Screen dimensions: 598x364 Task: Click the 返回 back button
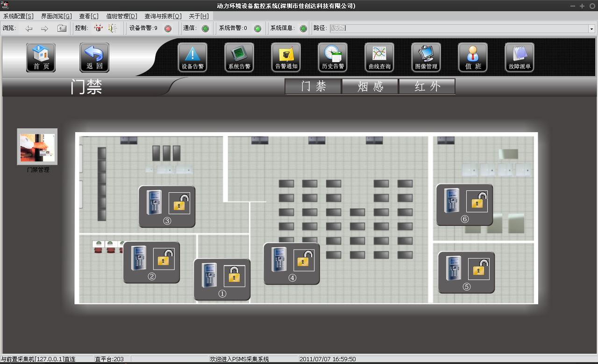tap(94, 57)
